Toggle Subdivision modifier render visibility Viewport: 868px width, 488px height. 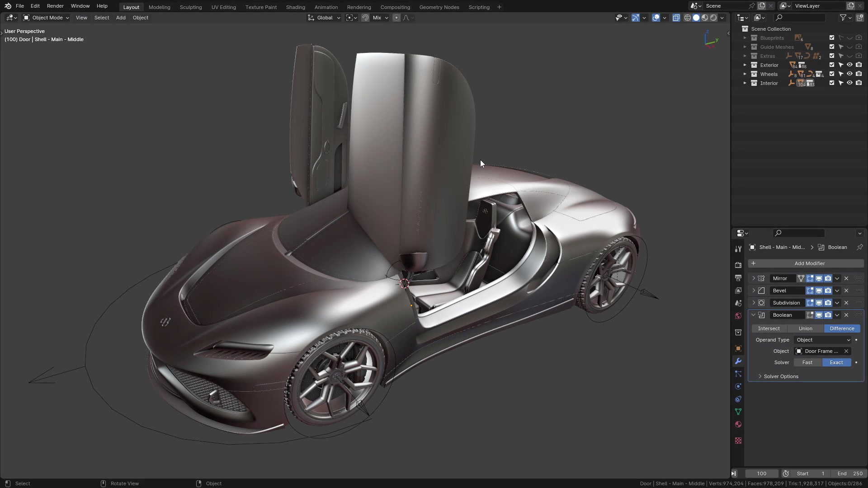coord(828,303)
